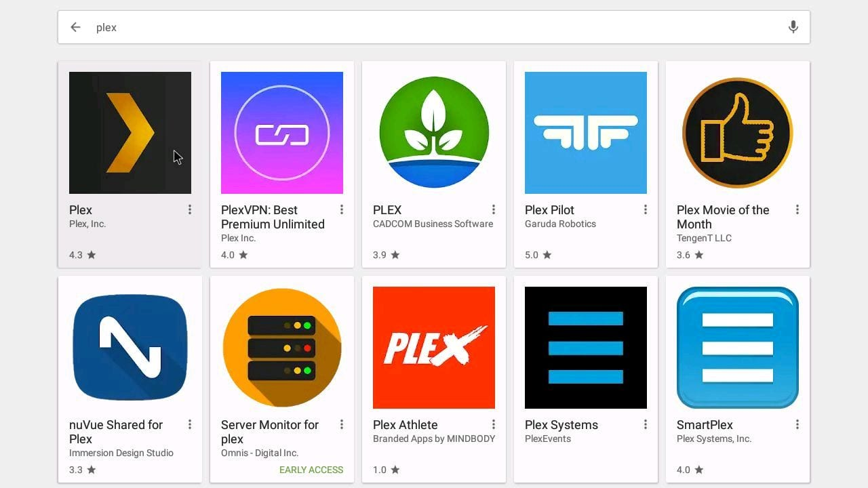Open the overflow menu for SmartPlex

(x=797, y=425)
